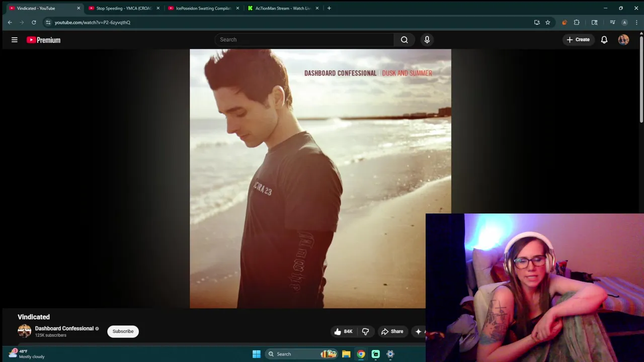
Task: Close the IcePoseidon Swatting Compilation tab
Action: pyautogui.click(x=237, y=8)
